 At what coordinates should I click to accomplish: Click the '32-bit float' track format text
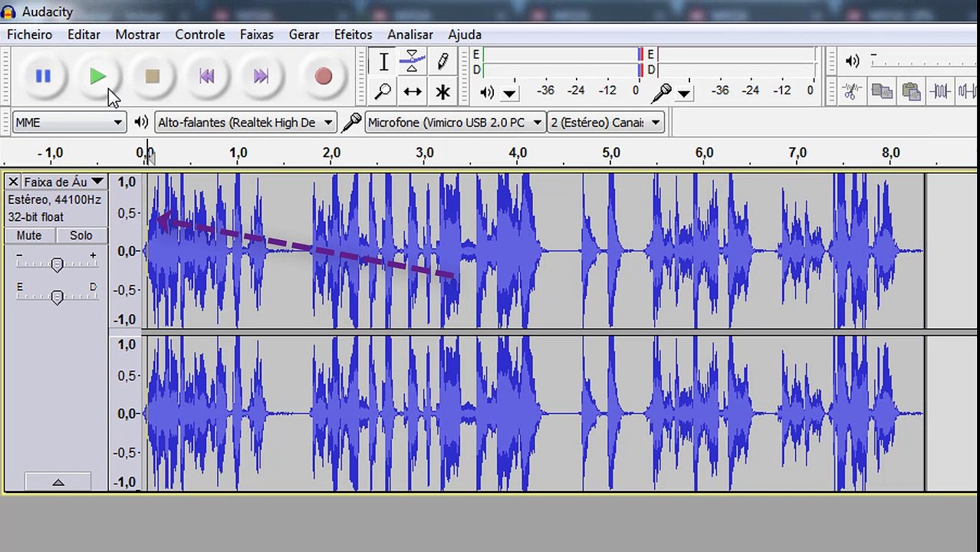tap(35, 217)
